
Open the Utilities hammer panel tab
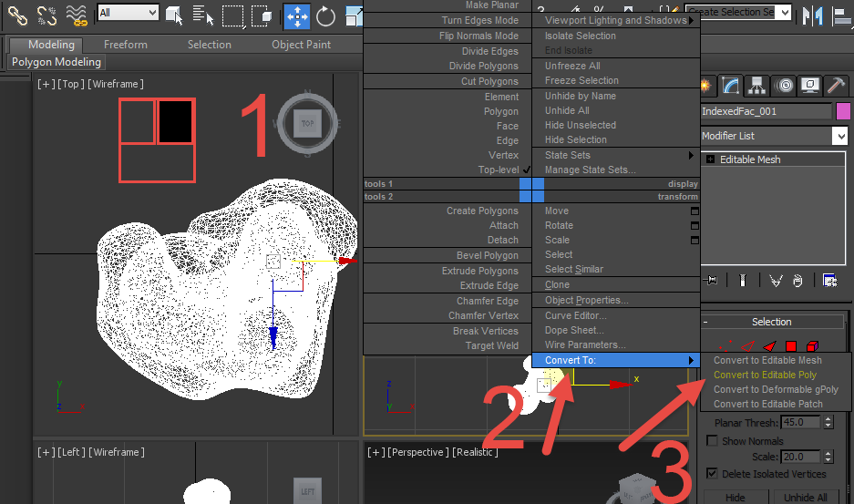836,86
